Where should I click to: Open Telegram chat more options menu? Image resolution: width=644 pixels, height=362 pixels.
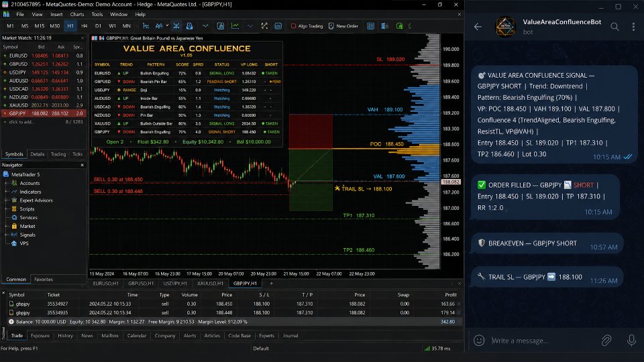633,27
